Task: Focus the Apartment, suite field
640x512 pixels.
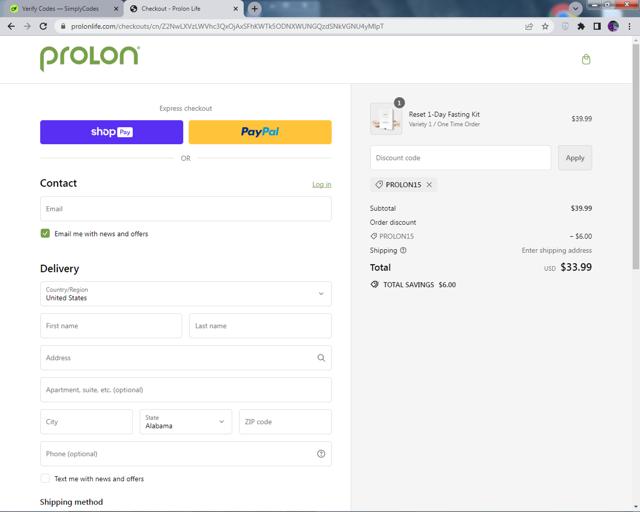Action: [186, 390]
